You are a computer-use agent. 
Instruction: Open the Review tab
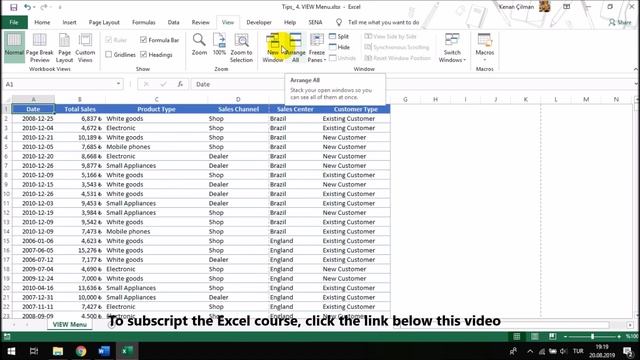200,22
